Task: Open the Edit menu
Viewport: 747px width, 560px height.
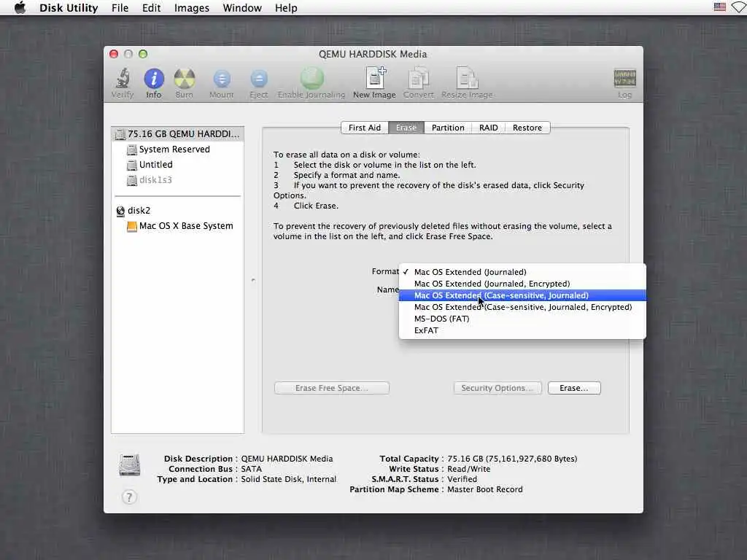Action: click(152, 8)
